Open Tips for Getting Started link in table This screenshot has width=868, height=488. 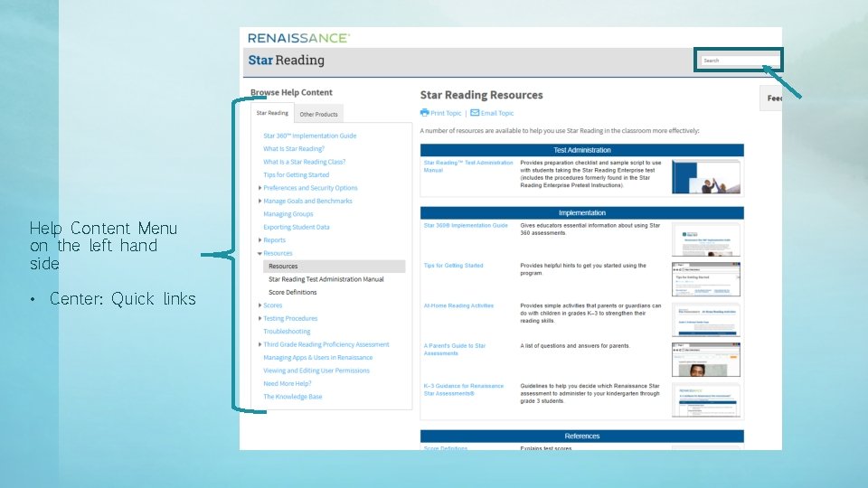click(453, 266)
